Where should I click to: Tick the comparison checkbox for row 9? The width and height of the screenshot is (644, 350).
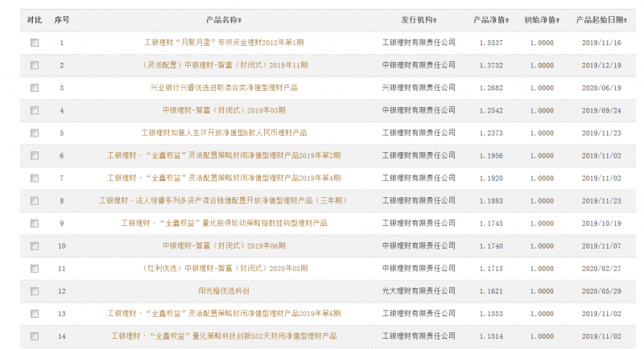tap(35, 223)
